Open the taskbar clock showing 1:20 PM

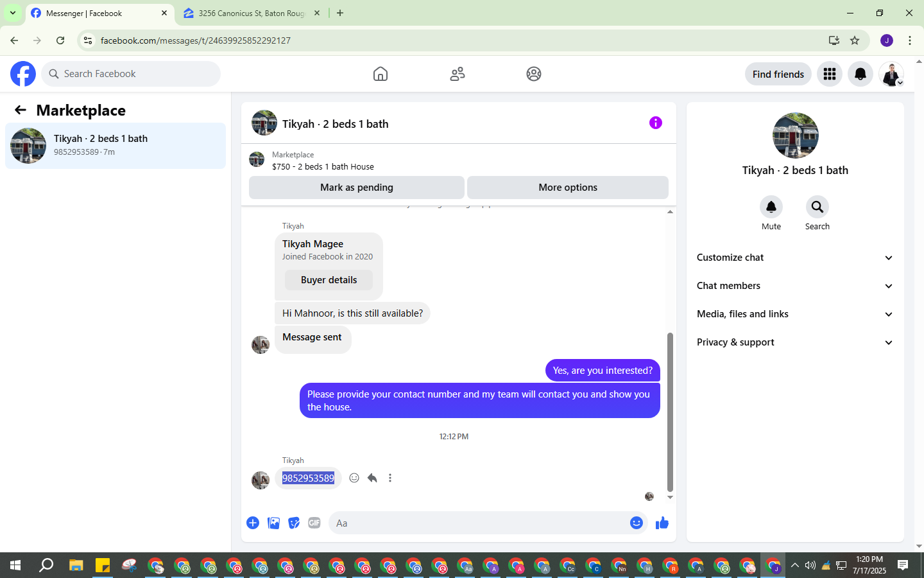pos(869,565)
